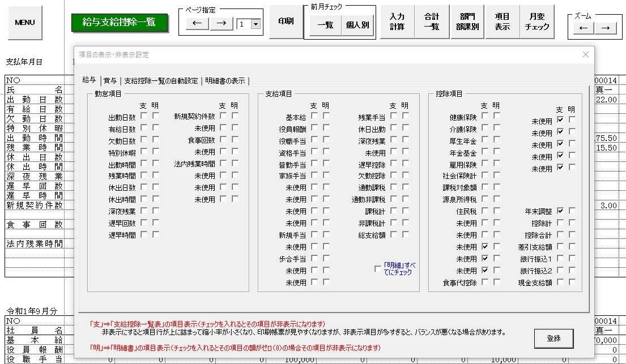Click the 給与支給控除一覧 green title button
This screenshot has width=626, height=364.
[120, 22]
